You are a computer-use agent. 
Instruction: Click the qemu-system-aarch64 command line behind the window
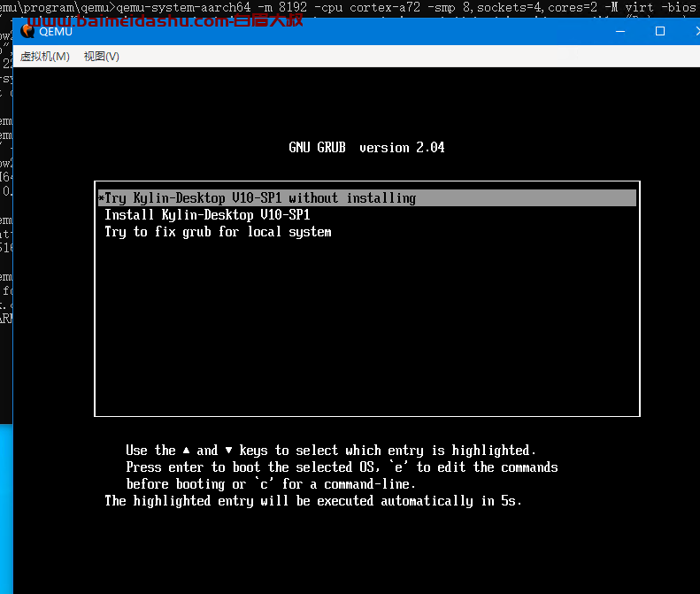[354, 7]
